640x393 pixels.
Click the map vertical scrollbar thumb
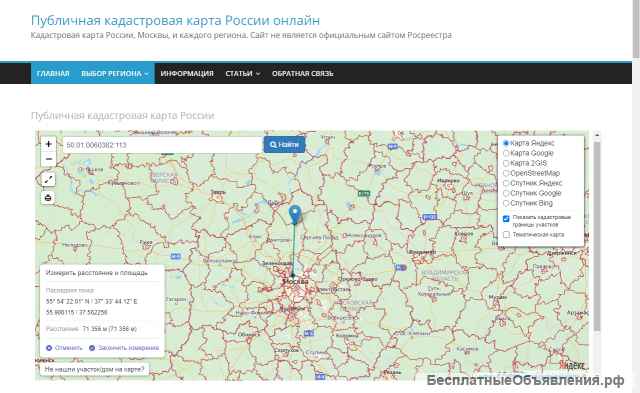pyautogui.click(x=597, y=236)
